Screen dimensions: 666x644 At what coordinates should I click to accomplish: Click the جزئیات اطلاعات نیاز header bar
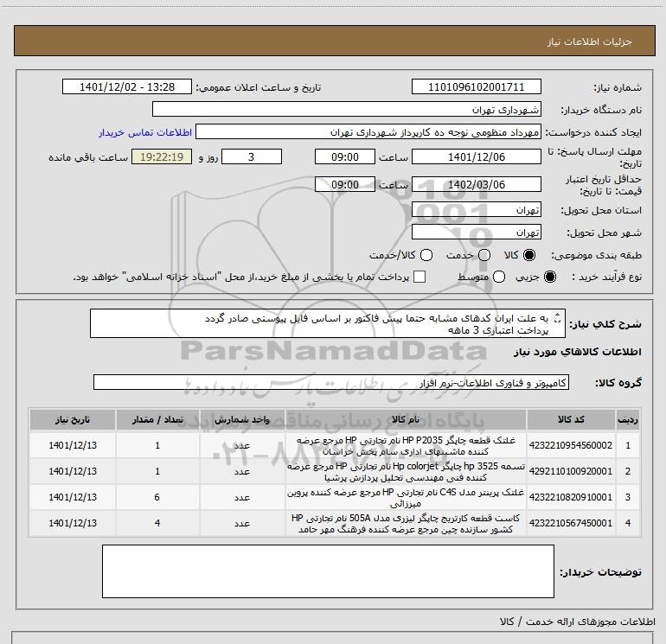335,41
